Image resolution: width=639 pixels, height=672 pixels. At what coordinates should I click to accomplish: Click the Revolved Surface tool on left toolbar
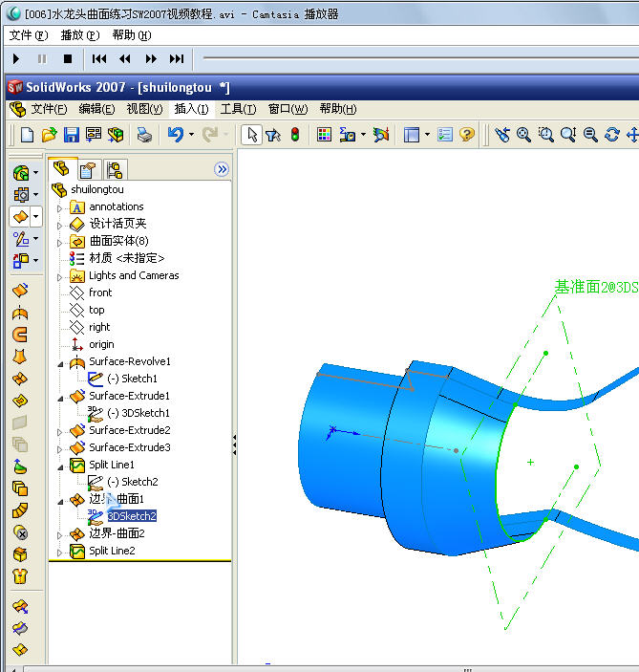pos(20,314)
